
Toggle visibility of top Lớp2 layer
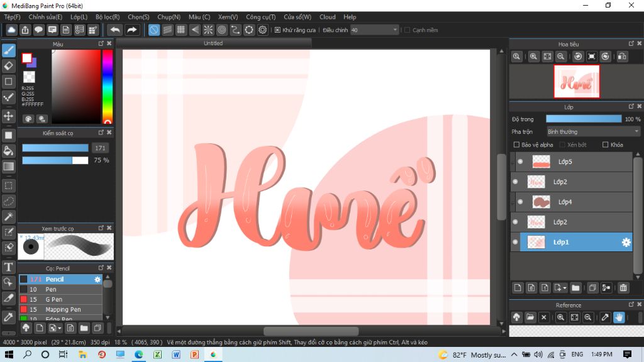[x=516, y=182]
